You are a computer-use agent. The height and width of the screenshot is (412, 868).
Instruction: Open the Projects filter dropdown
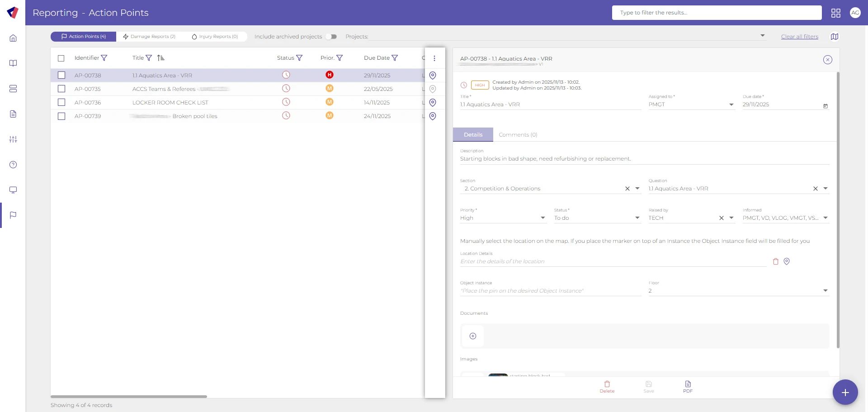point(762,36)
